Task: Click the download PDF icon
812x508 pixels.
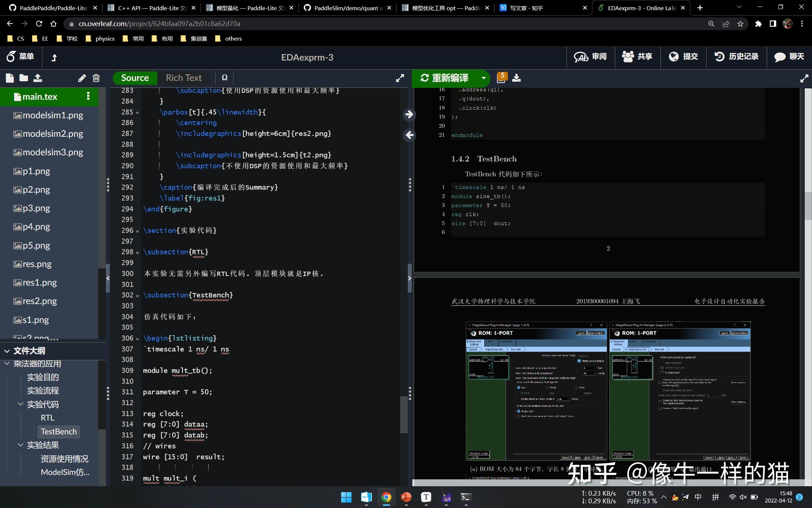Action: tap(517, 78)
